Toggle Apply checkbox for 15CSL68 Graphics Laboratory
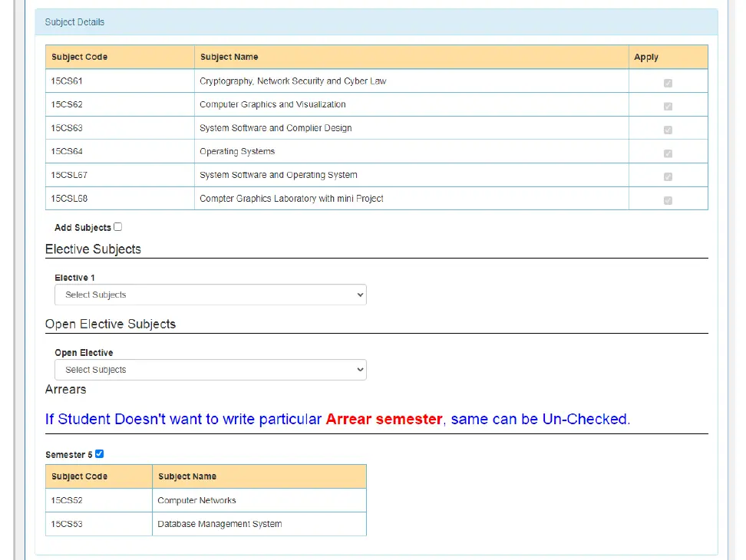Viewport: 746px width, 560px height. pyautogui.click(x=668, y=201)
